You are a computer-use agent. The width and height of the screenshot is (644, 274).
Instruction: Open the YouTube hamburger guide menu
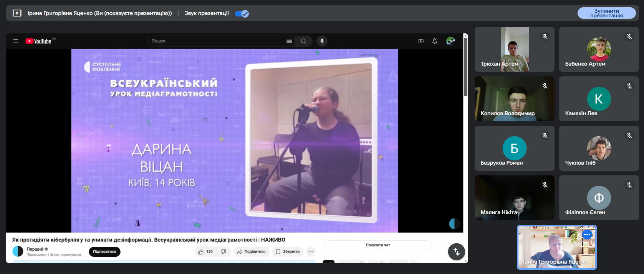point(16,41)
